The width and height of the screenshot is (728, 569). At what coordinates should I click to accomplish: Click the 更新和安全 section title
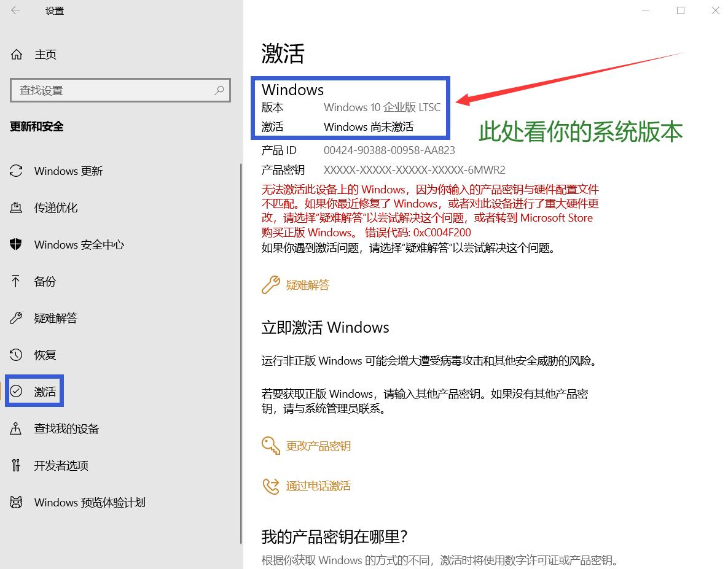(x=37, y=126)
